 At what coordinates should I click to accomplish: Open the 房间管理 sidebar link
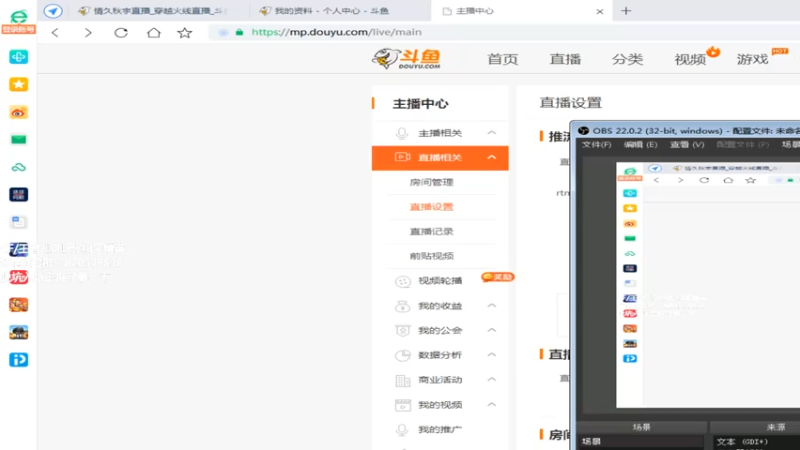[x=432, y=182]
